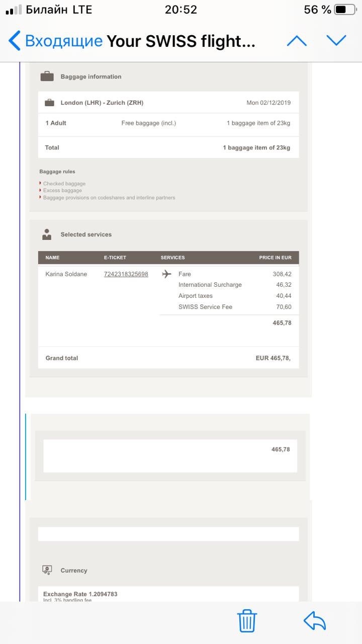The image size is (362, 644).
Task: Go to next message with down chevron
Action: pos(336,40)
